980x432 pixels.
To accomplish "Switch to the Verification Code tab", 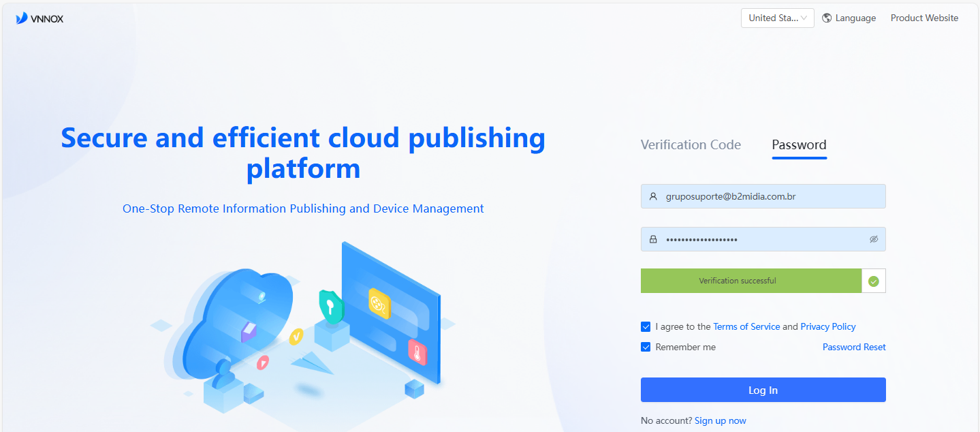I will coord(691,144).
